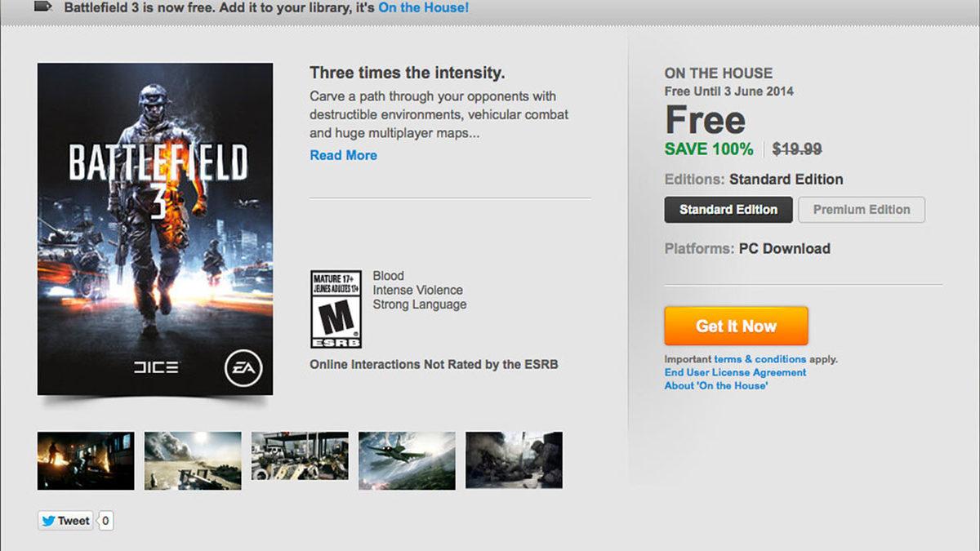
Task: Click the DICE logo on the game cover
Action: (x=156, y=368)
